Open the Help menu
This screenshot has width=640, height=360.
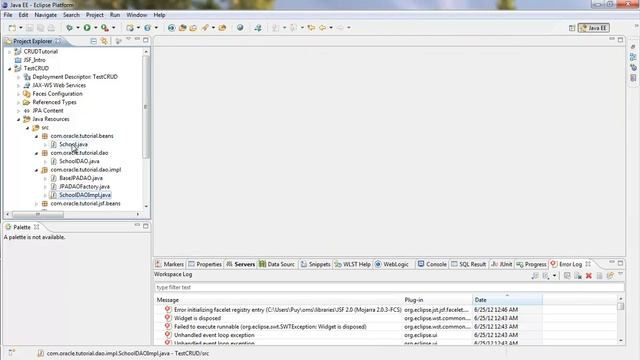coord(159,15)
